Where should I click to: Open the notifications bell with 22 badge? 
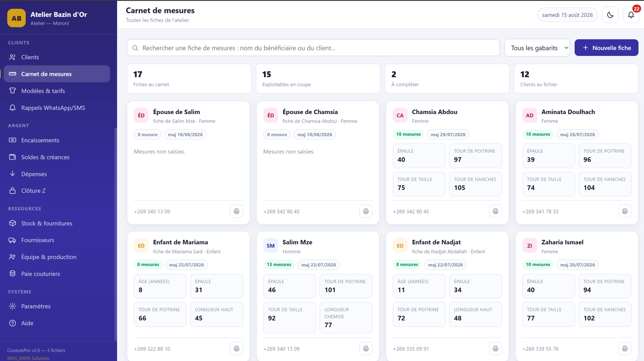tap(631, 15)
